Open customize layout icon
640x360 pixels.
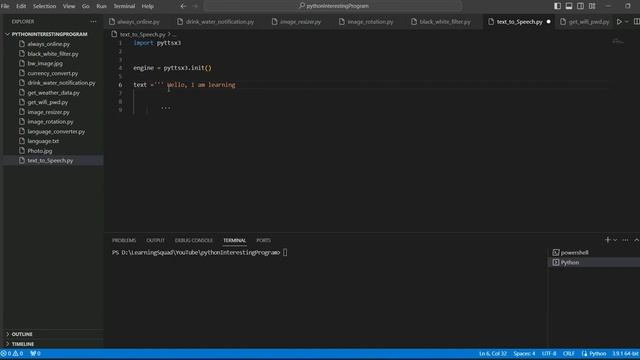[x=592, y=6]
